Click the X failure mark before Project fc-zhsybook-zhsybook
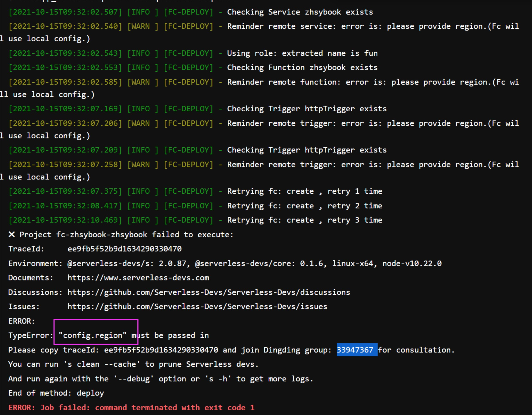This screenshot has width=532, height=415. point(12,235)
